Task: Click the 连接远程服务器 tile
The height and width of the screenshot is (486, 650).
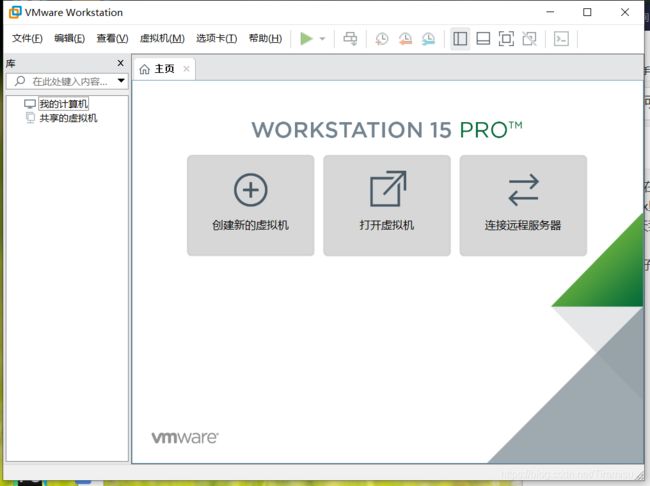Action: [523, 205]
